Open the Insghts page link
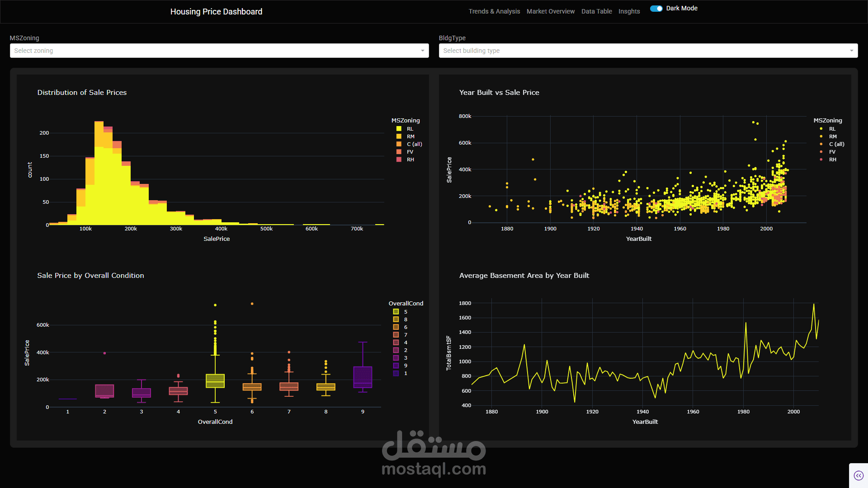 click(x=629, y=11)
